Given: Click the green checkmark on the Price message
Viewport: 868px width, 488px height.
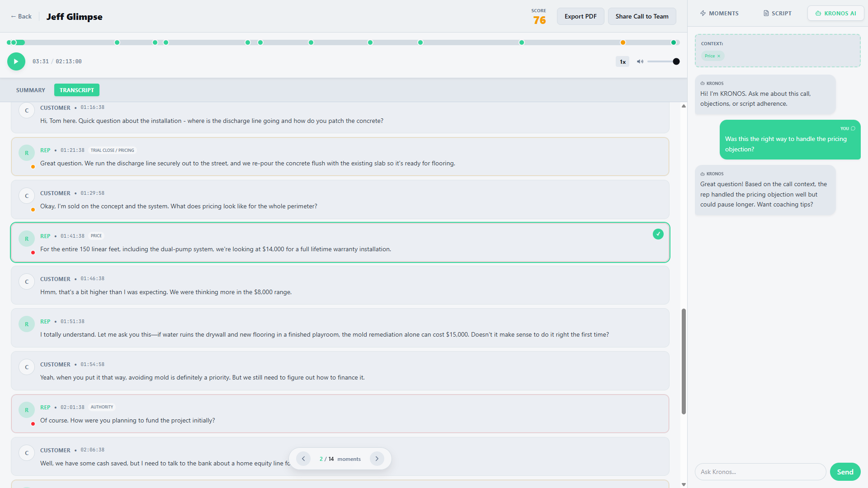Looking at the screenshot, I should tap(658, 234).
